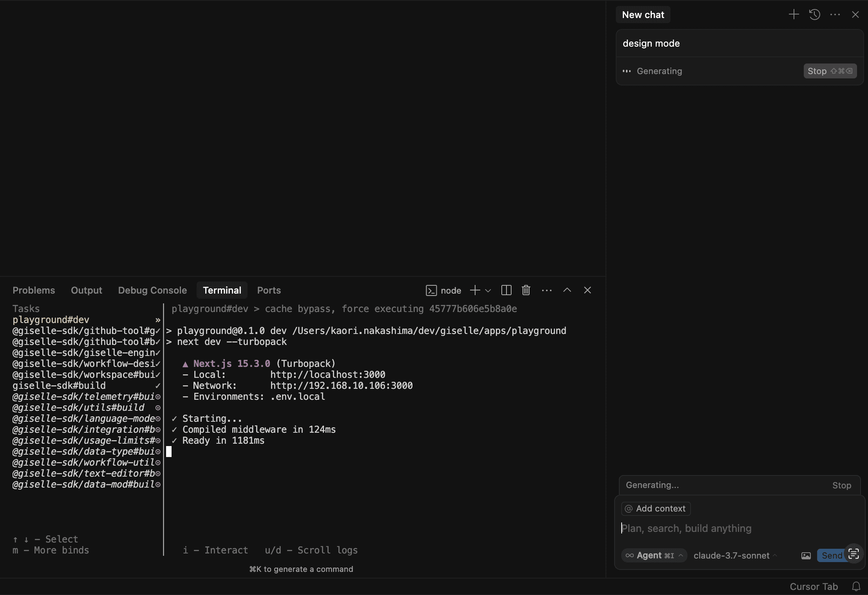Kill the node terminal with the trash icon

click(x=526, y=290)
